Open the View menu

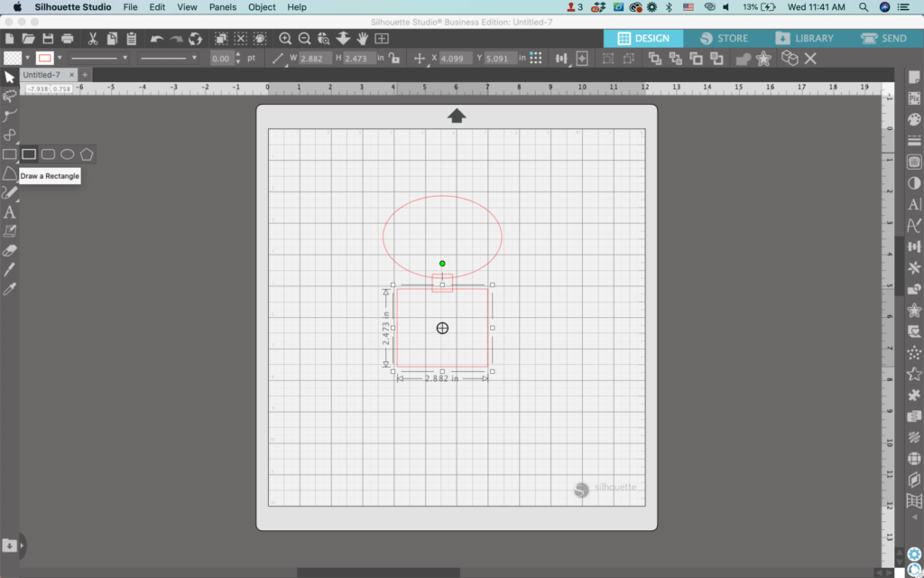coord(187,7)
